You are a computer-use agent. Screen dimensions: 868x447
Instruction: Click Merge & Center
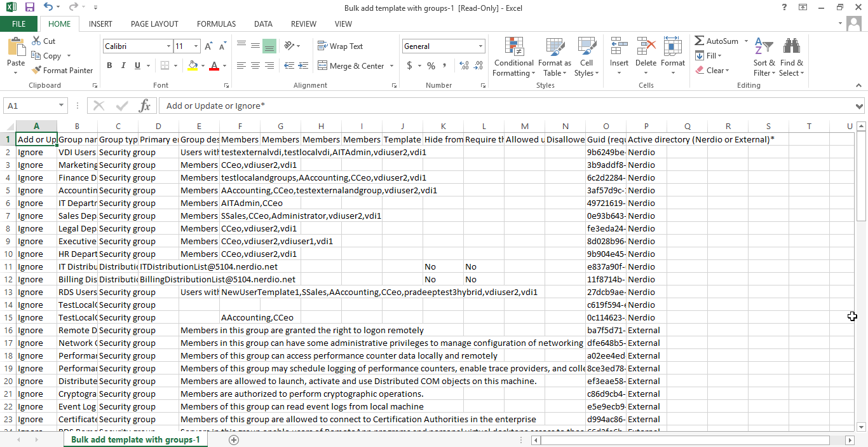350,65
